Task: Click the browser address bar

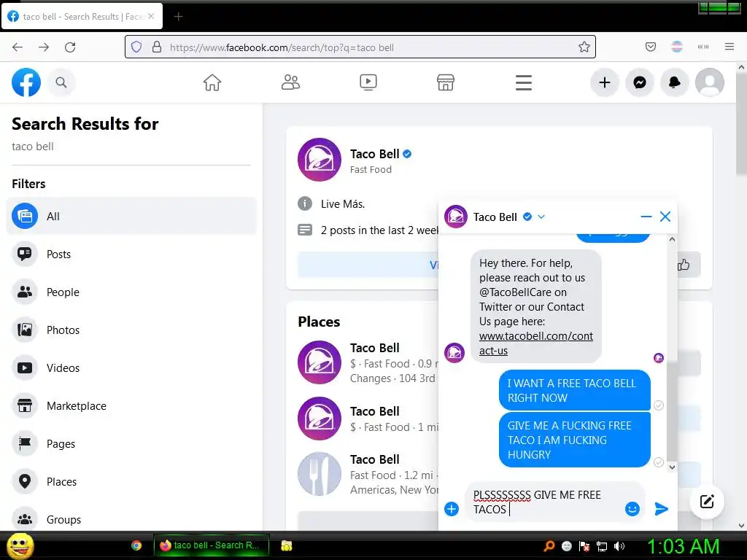Action: coord(360,47)
